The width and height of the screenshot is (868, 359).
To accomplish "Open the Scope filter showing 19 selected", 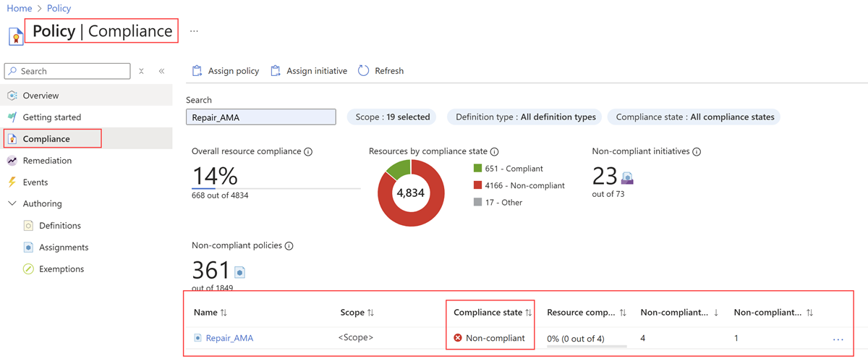I will point(393,117).
